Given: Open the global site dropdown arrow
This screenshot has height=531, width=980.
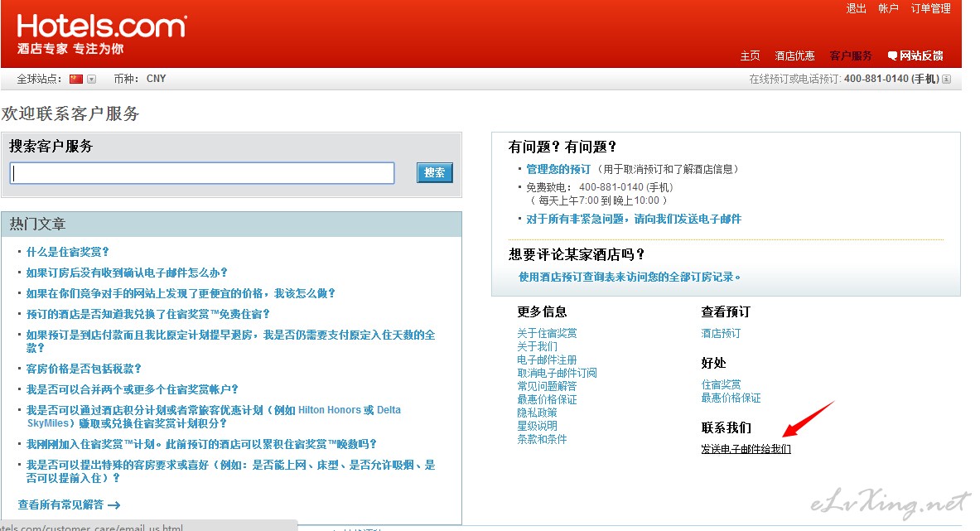Looking at the screenshot, I should point(91,80).
